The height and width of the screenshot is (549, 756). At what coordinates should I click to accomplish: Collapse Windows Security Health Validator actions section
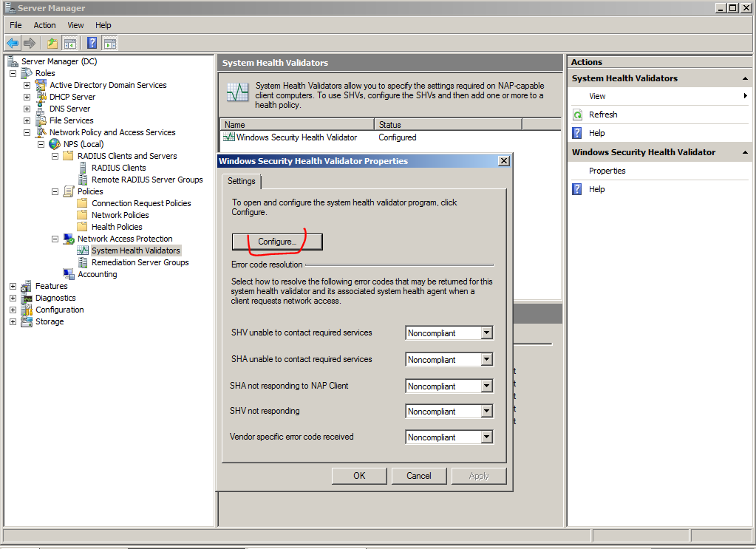745,152
